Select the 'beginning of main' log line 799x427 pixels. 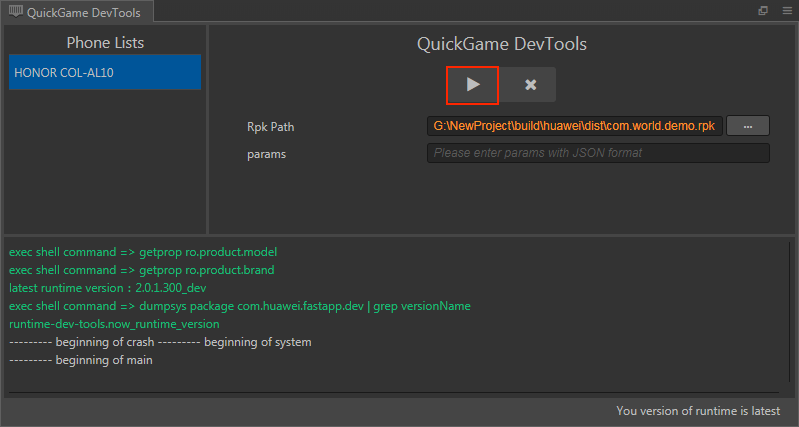click(81, 360)
